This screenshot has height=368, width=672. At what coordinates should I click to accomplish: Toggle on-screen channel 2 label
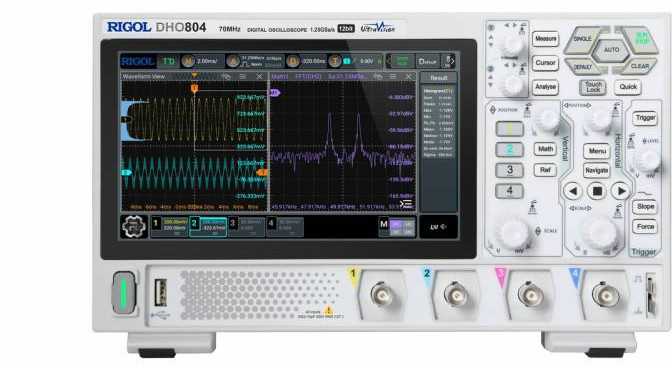click(x=194, y=223)
